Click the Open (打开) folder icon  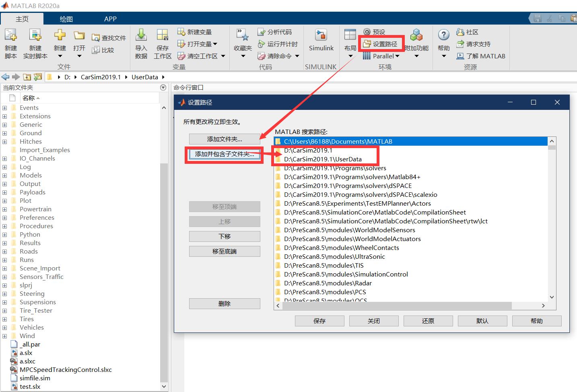click(x=79, y=35)
